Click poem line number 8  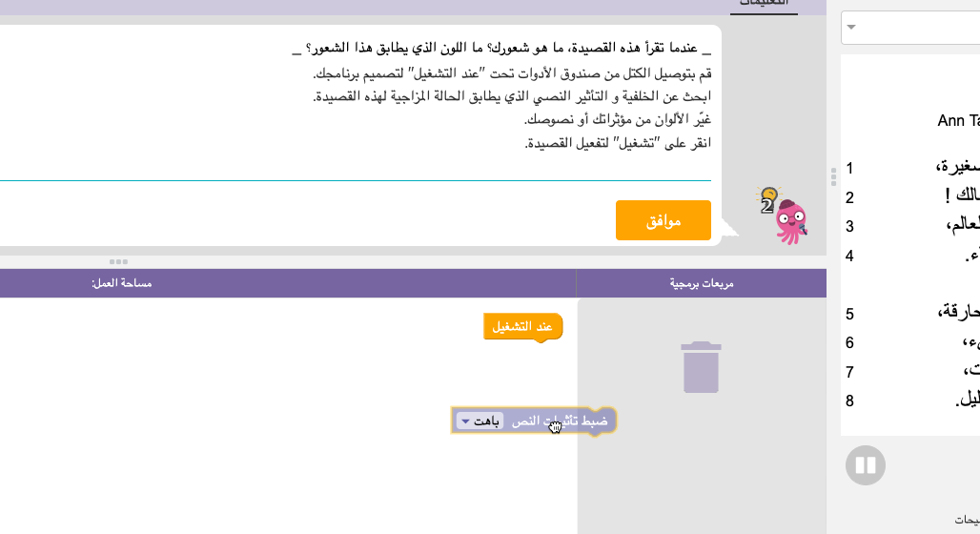849,400
